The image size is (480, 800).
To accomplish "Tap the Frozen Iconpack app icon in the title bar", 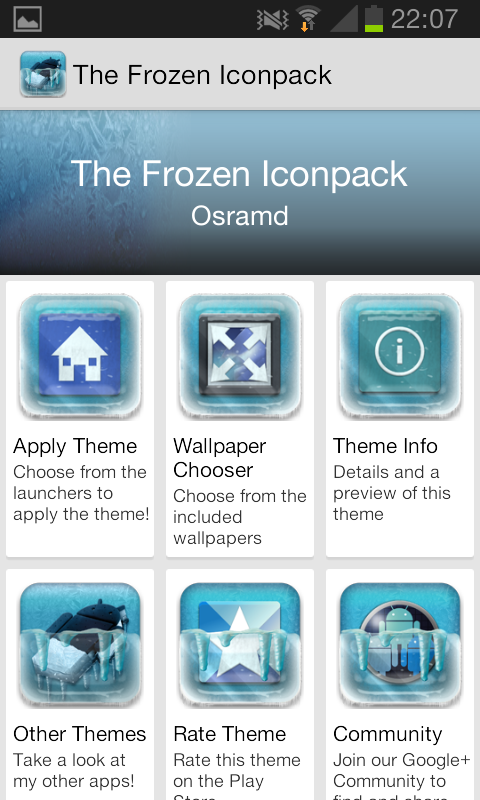I will 43,74.
